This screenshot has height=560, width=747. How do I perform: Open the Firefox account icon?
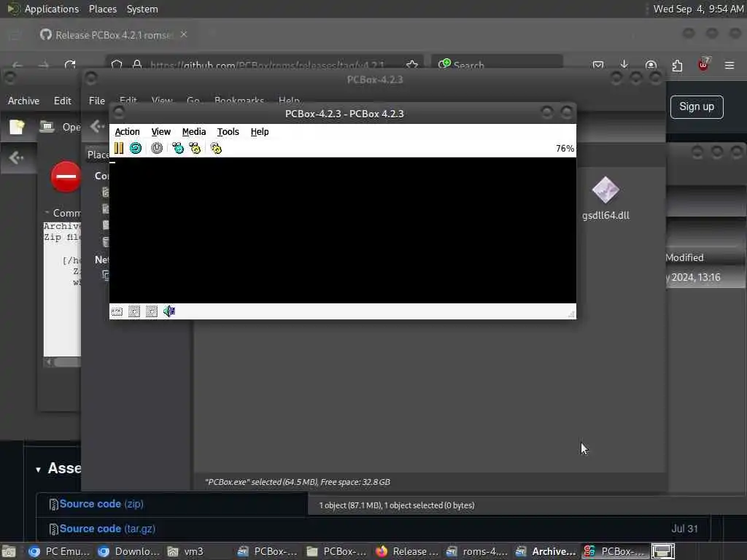click(651, 65)
